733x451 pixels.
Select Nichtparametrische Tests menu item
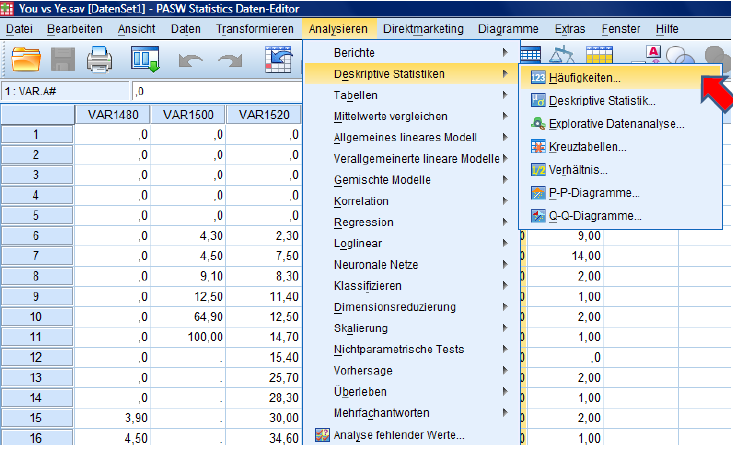(x=411, y=349)
